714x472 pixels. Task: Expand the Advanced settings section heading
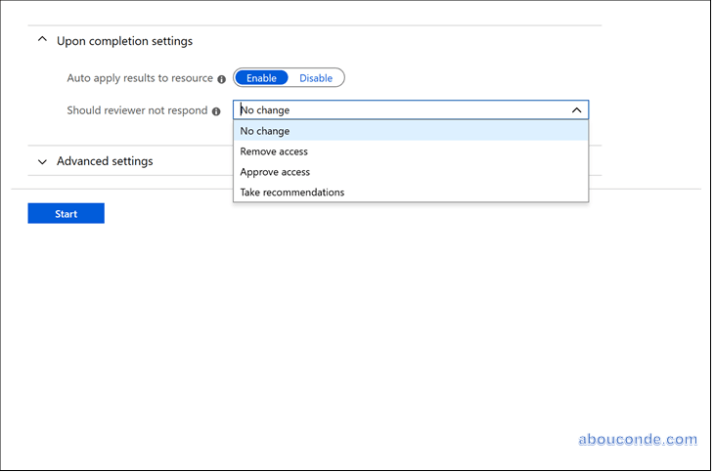click(x=105, y=161)
